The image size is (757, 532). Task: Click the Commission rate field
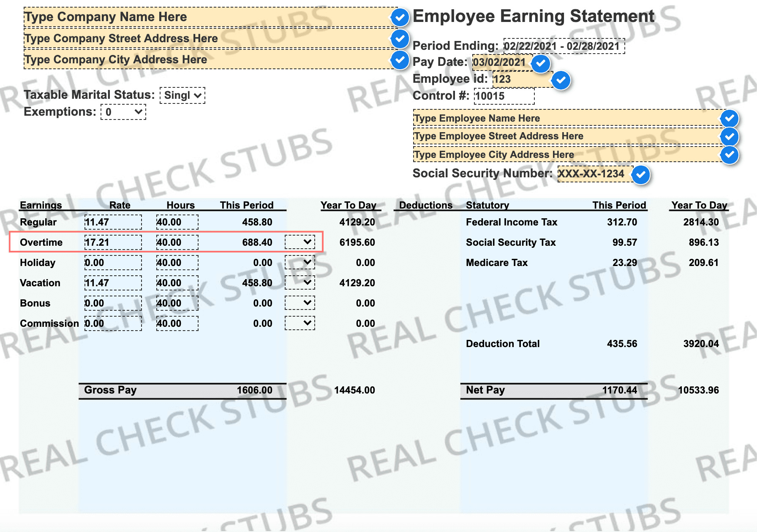click(113, 323)
